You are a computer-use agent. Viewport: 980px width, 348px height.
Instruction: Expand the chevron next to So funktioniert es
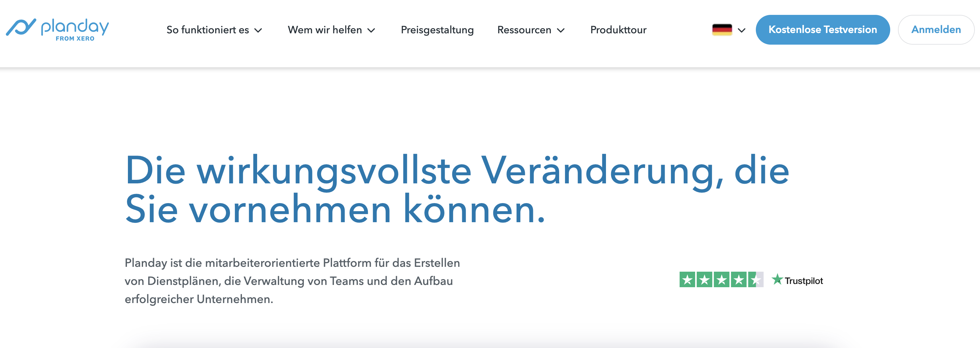[x=258, y=30]
